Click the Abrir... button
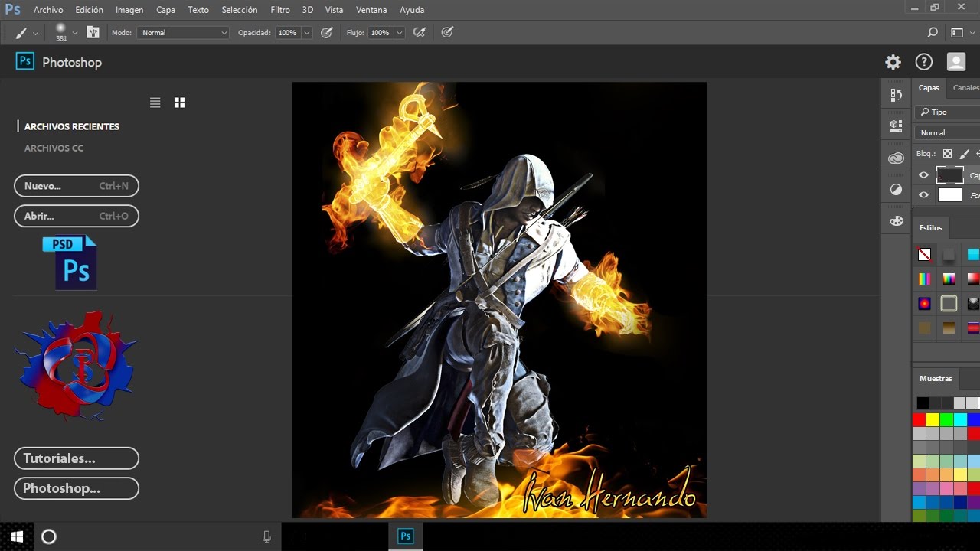The width and height of the screenshot is (980, 551). click(77, 217)
